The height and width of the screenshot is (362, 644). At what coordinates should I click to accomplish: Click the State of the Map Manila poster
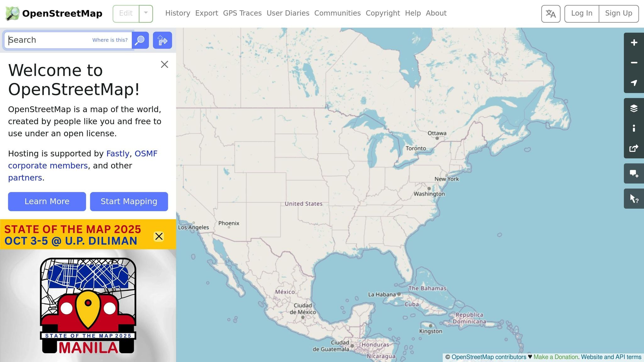coord(88,305)
